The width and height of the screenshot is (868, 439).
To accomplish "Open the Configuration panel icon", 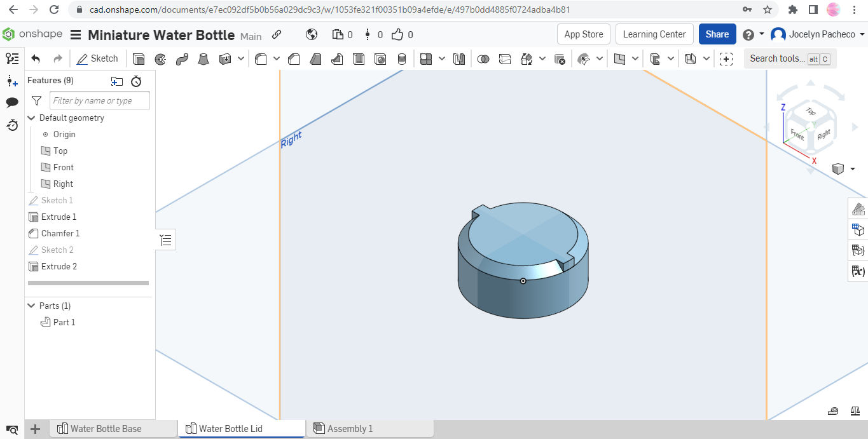I will [x=858, y=229].
